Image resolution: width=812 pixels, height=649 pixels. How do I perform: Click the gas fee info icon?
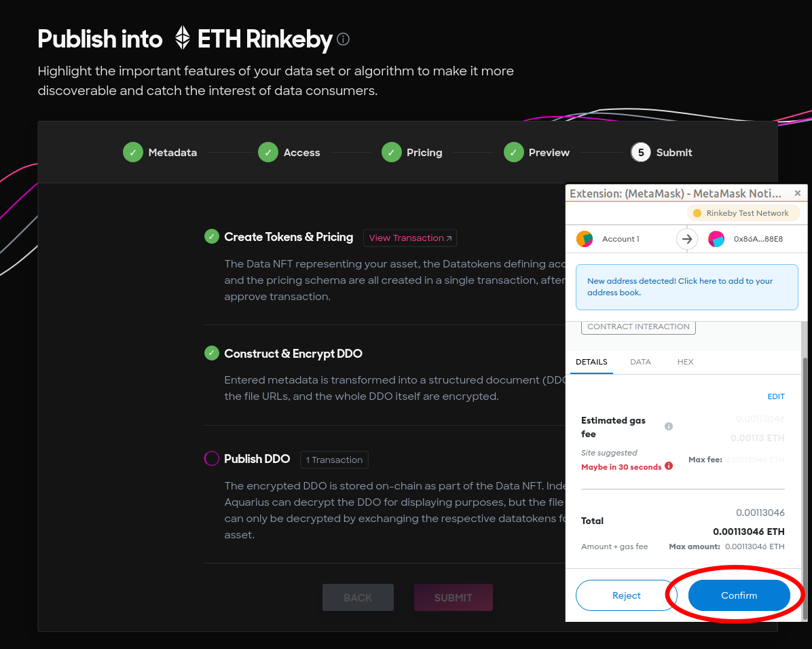(669, 426)
